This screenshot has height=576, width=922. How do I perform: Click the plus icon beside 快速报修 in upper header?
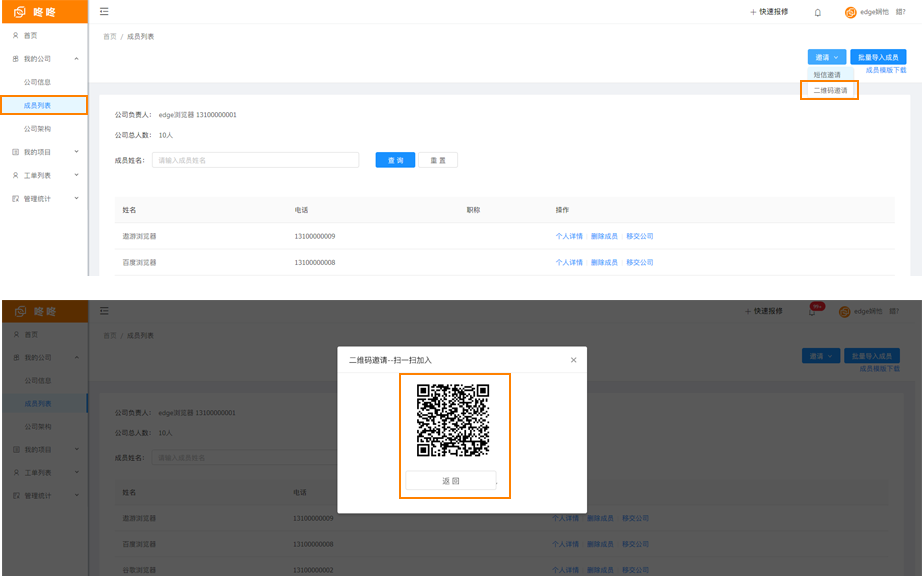pos(753,12)
